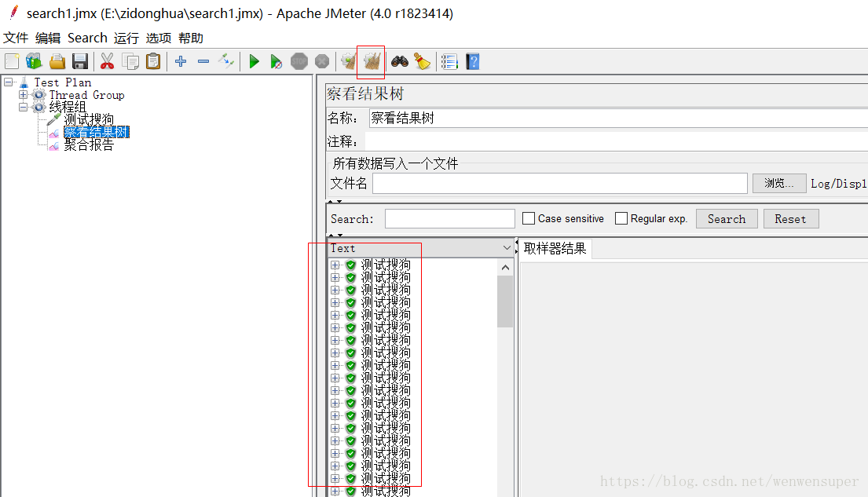Click the Copy icon in toolbar
The width and height of the screenshot is (868, 497).
130,61
